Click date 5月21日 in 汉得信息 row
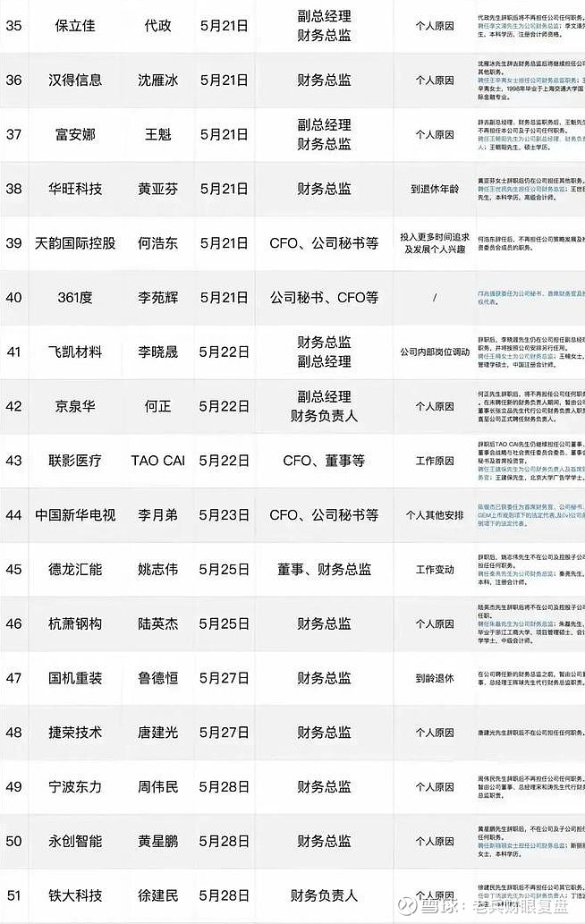Image resolution: width=585 pixels, height=924 pixels. click(224, 81)
